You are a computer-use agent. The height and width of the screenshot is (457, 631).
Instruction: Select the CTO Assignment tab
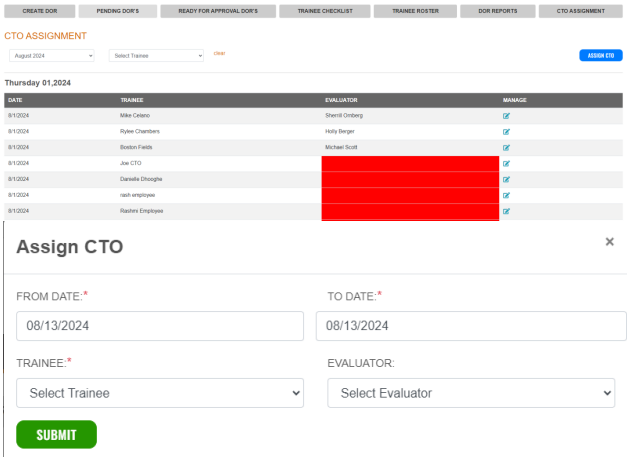point(581,11)
